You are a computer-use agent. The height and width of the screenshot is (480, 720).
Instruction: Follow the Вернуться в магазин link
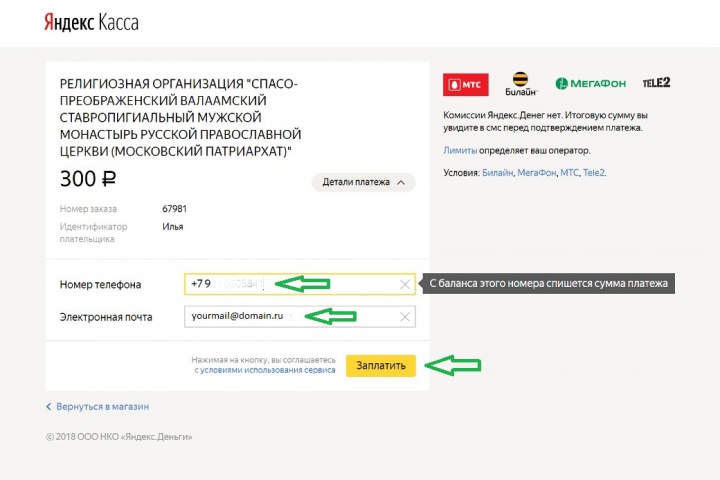97,407
